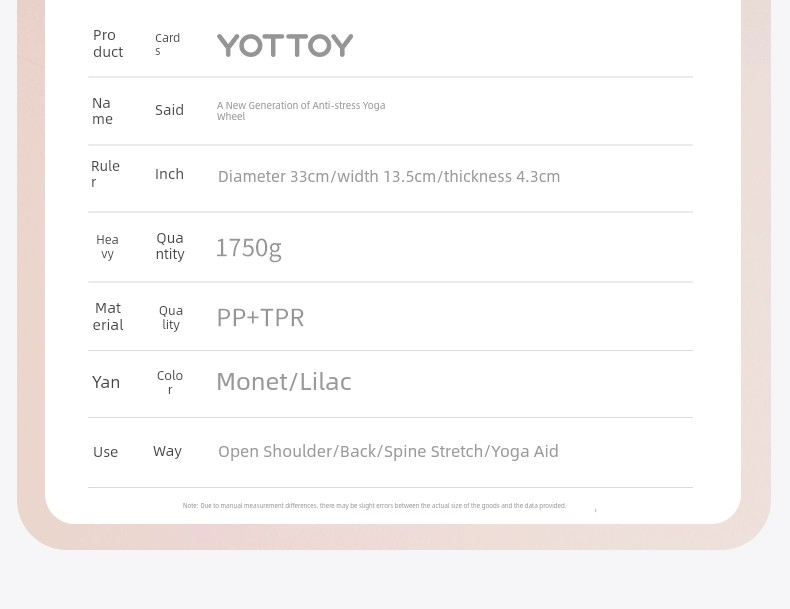Viewport: 790px width, 609px height.
Task: Click the Diameter 33cm dimensions text
Action: click(x=388, y=177)
